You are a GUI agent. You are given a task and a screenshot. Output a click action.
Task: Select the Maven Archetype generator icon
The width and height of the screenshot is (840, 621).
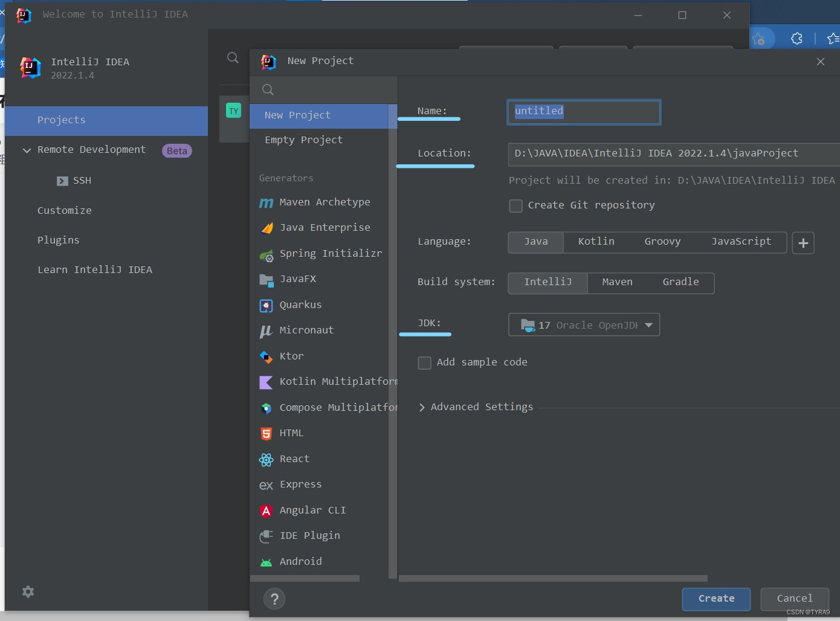pos(266,202)
